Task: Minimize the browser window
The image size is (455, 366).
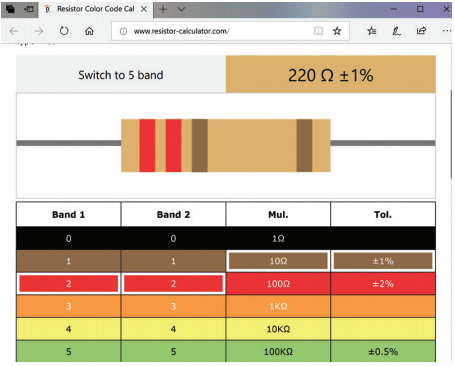Action: 394,9
